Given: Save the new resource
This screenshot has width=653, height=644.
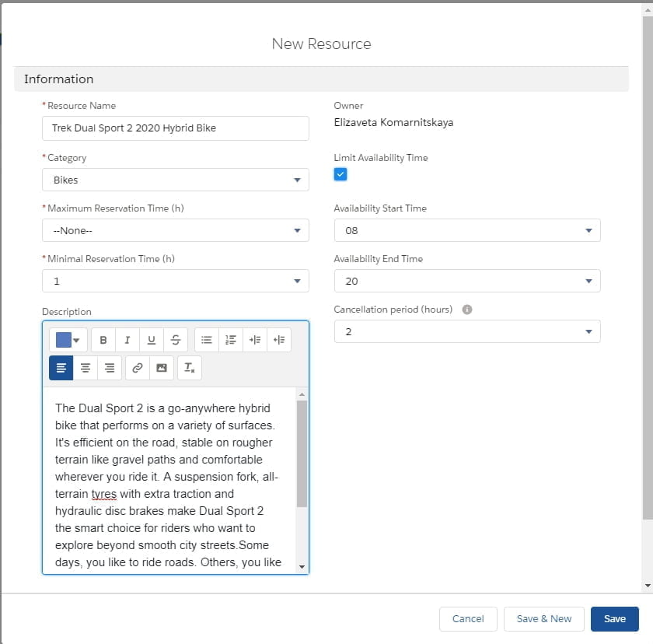Looking at the screenshot, I should coord(615,619).
